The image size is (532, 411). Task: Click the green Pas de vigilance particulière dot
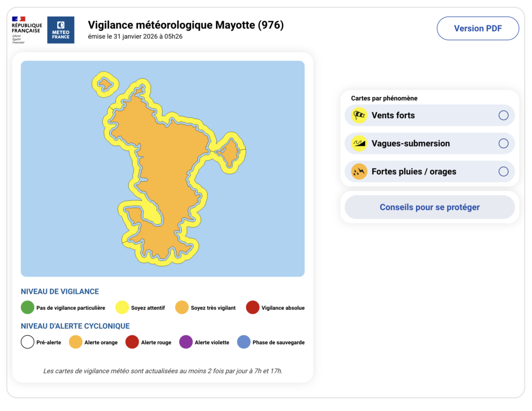[x=27, y=307]
